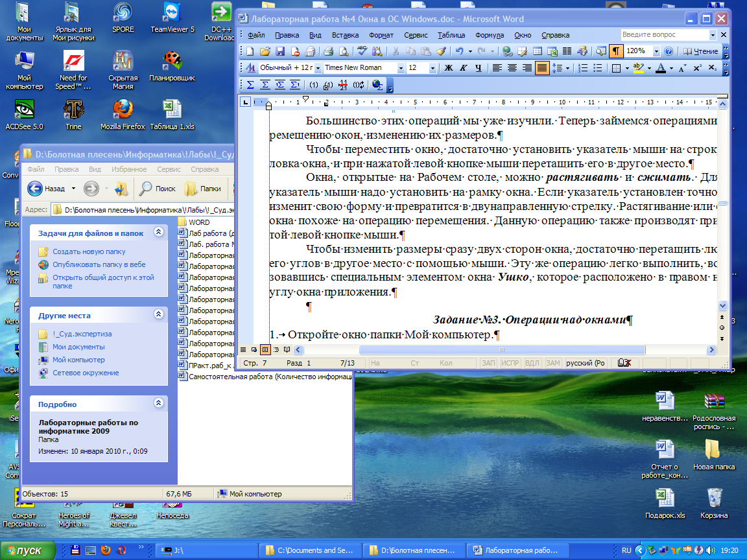Click the Format Painter brush icon
The height and width of the screenshot is (560, 747).
point(441,51)
